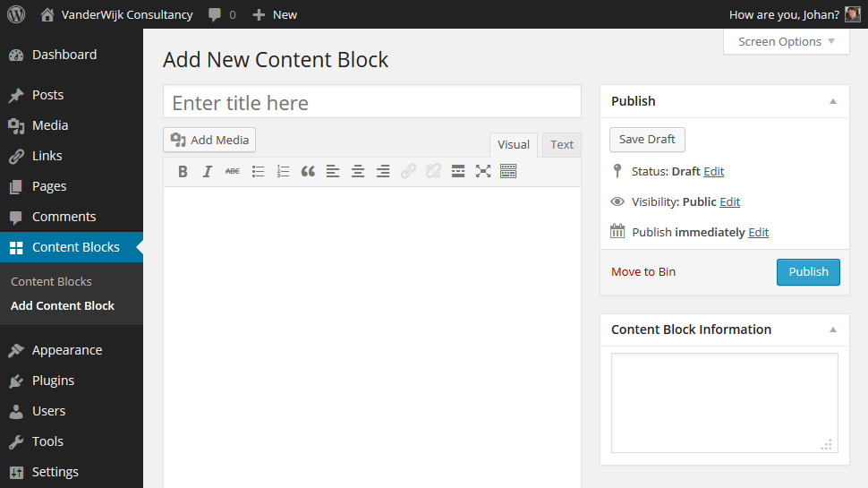Viewport: 868px width, 488px height.
Task: Switch to the Text editor tab
Action: [562, 145]
